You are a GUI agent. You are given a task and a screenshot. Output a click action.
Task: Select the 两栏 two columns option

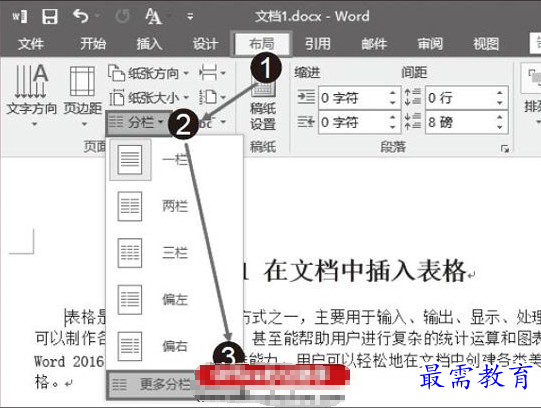[x=174, y=206]
